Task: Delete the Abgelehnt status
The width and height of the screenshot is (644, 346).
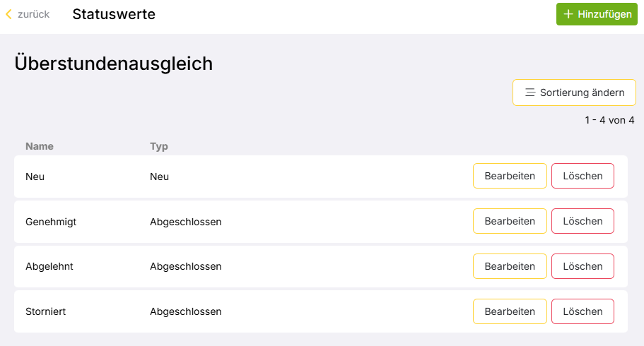Action: [x=582, y=266]
